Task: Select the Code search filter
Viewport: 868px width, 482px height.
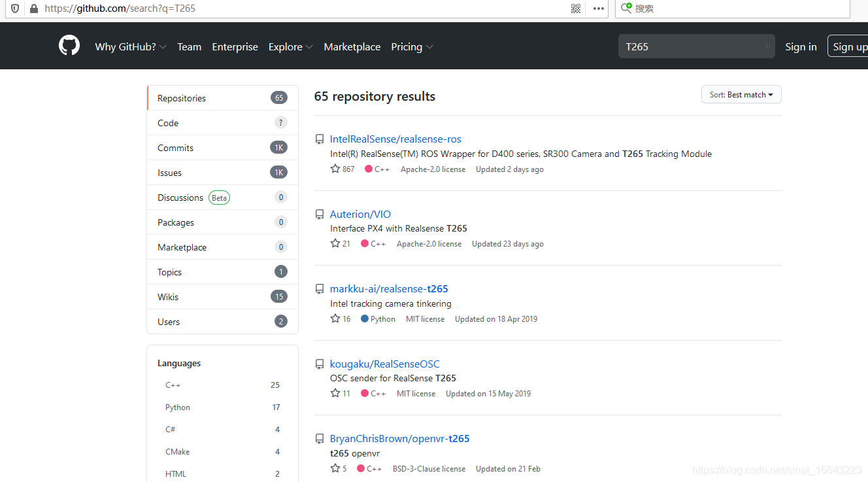Action: point(223,123)
